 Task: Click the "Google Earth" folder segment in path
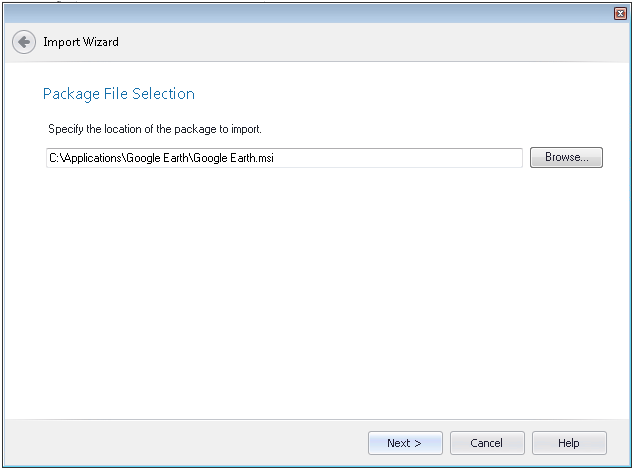[x=160, y=158]
